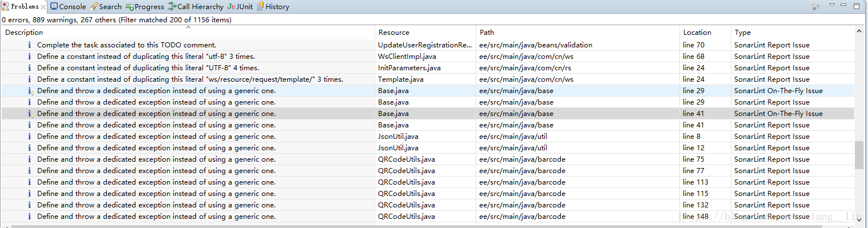The width and height of the screenshot is (868, 228).
Task: Open the History tab
Action: (x=273, y=7)
